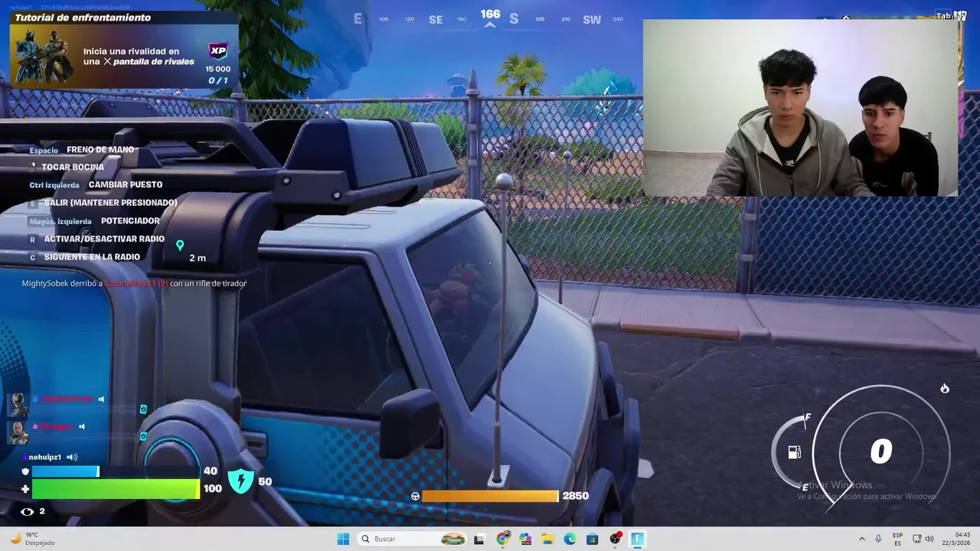
Task: Open the weather widget showing 16°C
Action: coord(32,539)
